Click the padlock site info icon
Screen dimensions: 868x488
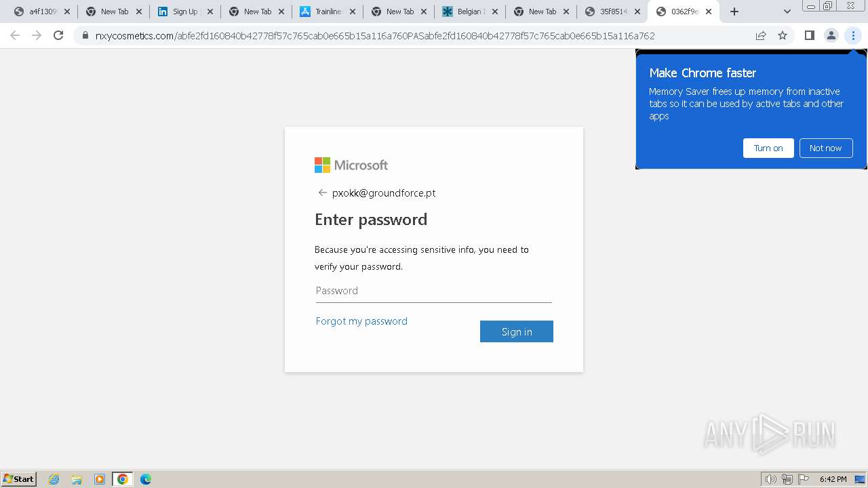click(x=85, y=36)
